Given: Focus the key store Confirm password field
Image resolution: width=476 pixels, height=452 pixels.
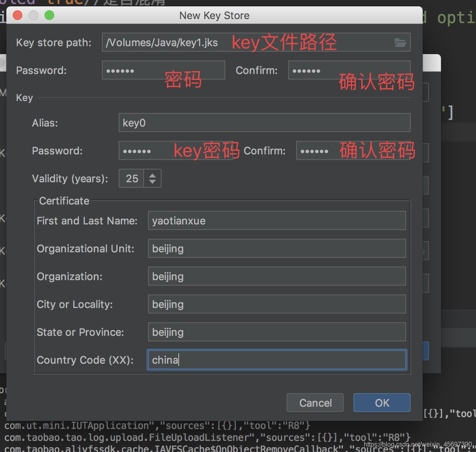Looking at the screenshot, I should click(x=349, y=70).
